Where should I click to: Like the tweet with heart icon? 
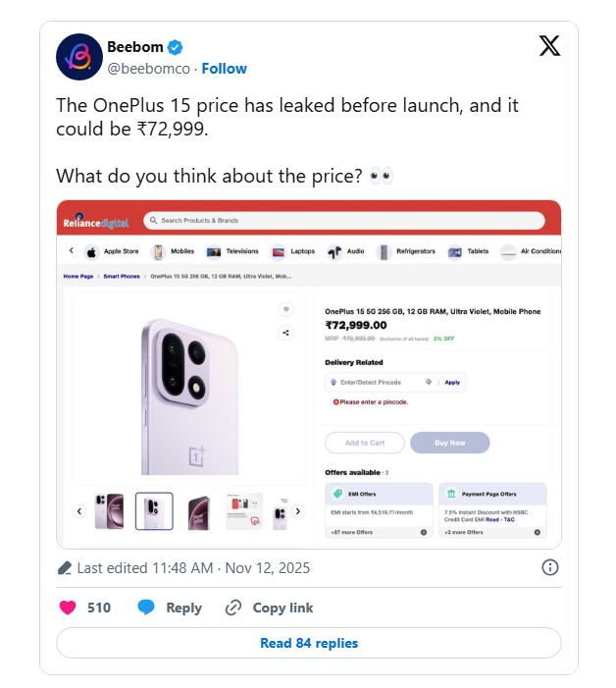(68, 608)
